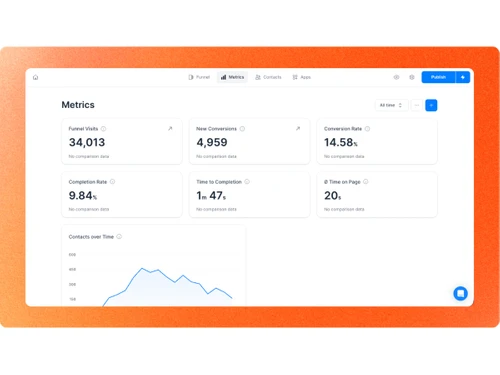Show info for Funnel Visits
This screenshot has width=500, height=375.
[x=104, y=129]
